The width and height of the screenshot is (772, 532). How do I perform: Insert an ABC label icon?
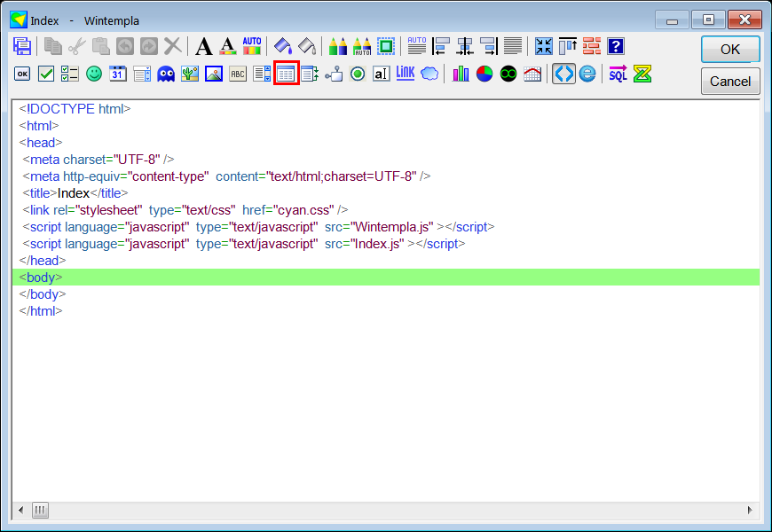[238, 74]
